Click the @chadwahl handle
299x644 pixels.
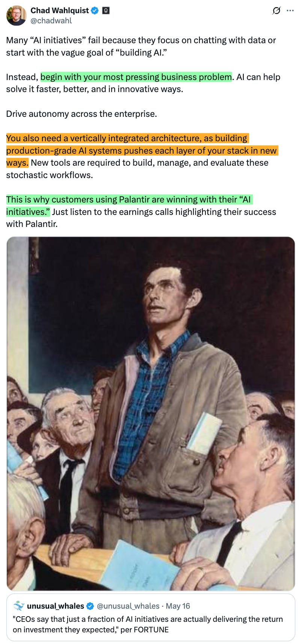[51, 21]
